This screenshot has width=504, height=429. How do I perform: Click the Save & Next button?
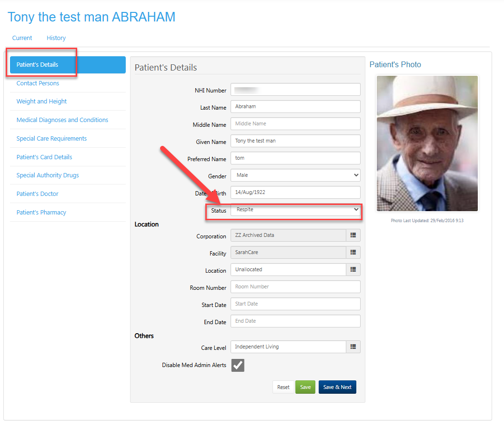(x=337, y=387)
